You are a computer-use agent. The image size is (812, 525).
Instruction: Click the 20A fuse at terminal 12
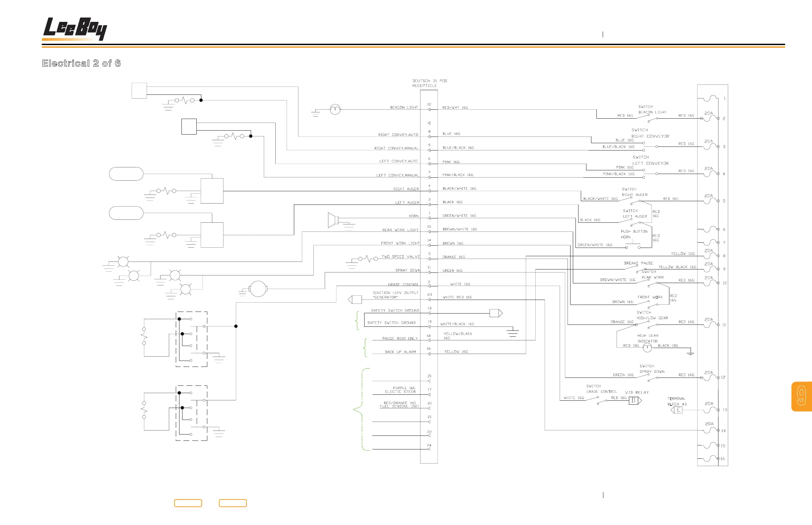click(710, 378)
